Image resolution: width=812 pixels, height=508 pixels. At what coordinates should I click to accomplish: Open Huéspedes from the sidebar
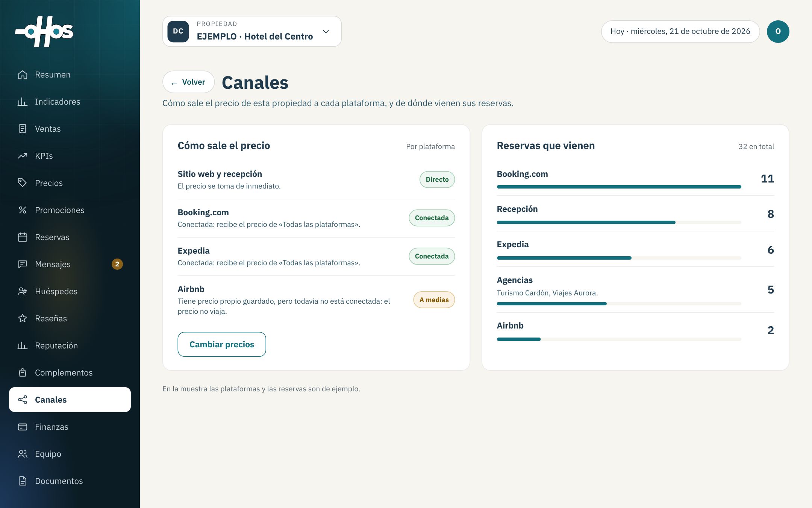point(70,291)
